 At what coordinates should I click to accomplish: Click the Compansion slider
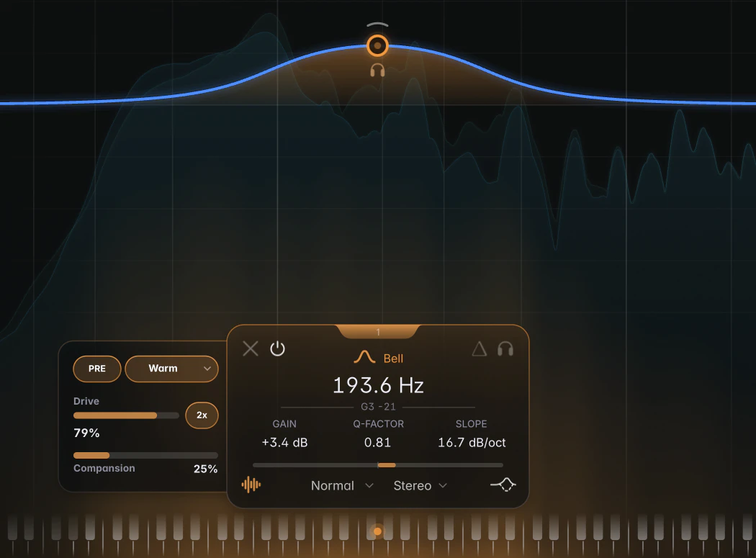click(145, 455)
